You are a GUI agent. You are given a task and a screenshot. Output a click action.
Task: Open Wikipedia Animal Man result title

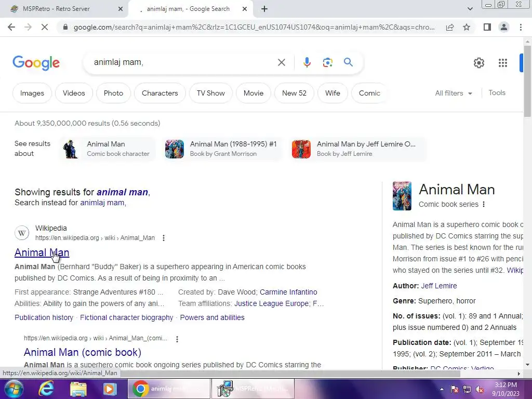(42, 252)
